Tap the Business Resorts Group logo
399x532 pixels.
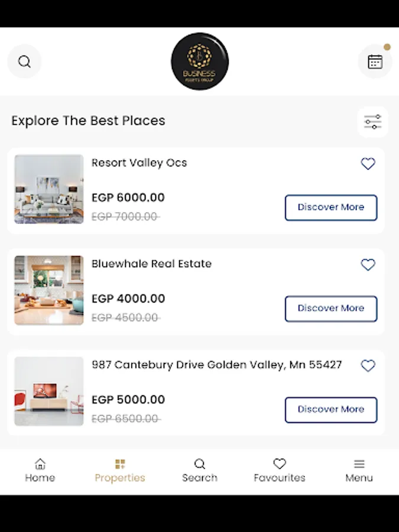coord(200,61)
